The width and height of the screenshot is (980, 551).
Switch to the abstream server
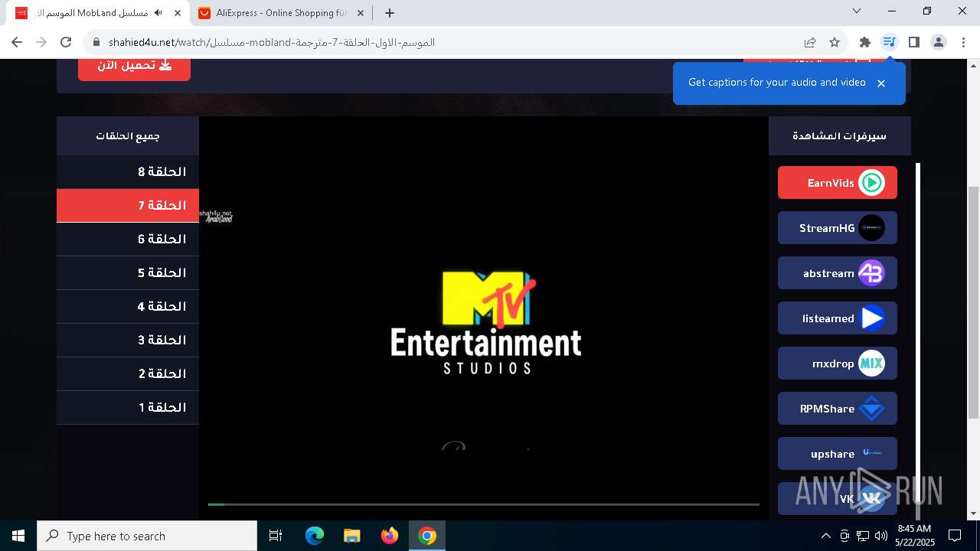tap(837, 273)
